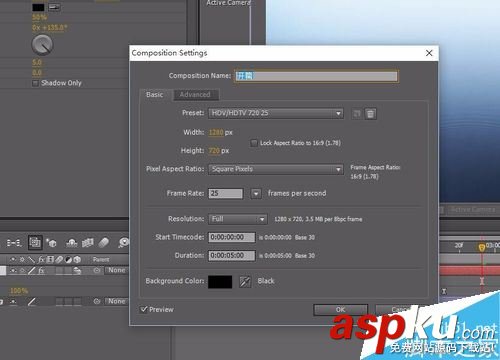Click the Start Timecode field
The height and width of the screenshot is (360, 500).
pyautogui.click(x=232, y=237)
